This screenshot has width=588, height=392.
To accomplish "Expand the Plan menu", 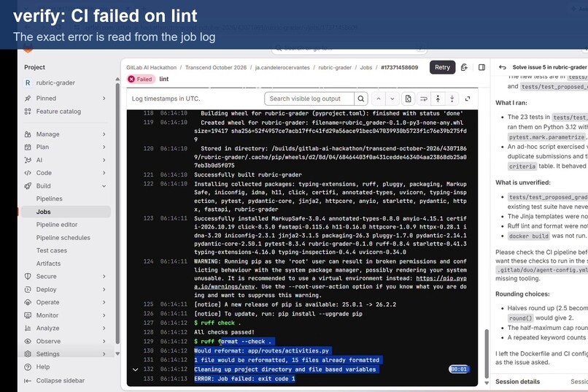I will click(x=66, y=147).
